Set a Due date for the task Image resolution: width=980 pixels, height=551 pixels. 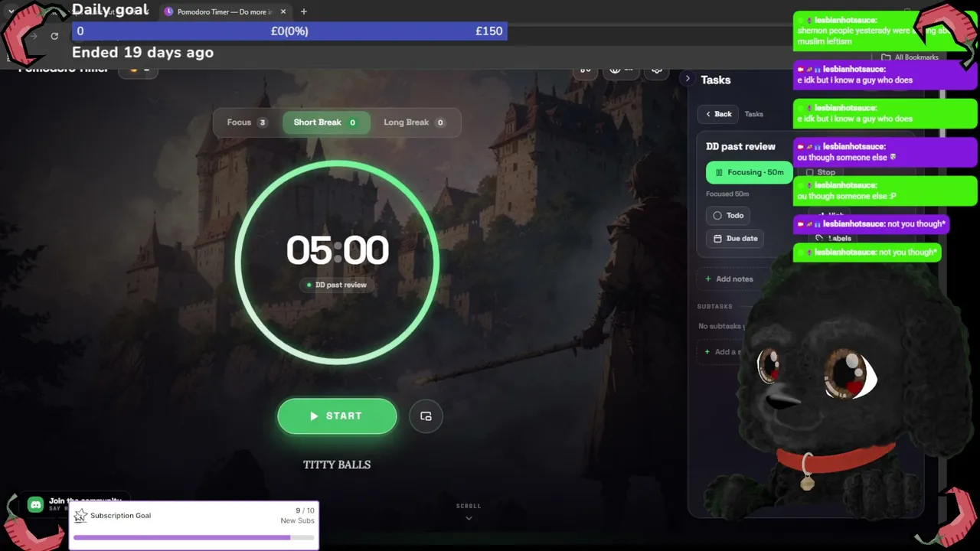point(735,239)
